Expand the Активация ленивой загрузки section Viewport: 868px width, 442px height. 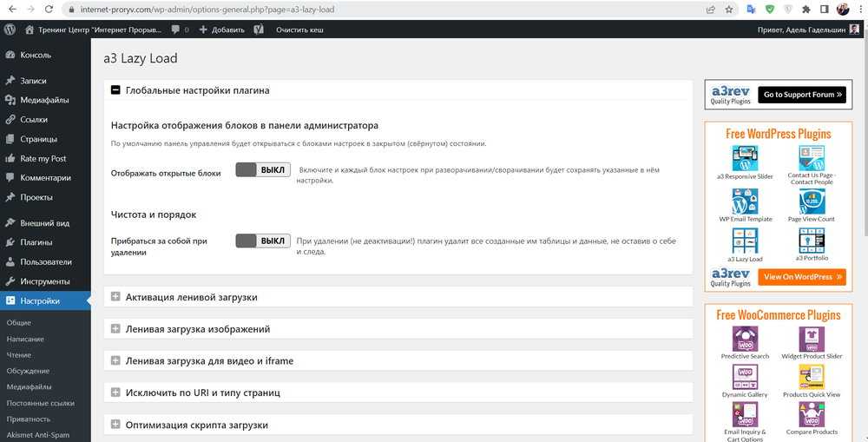[x=115, y=297]
